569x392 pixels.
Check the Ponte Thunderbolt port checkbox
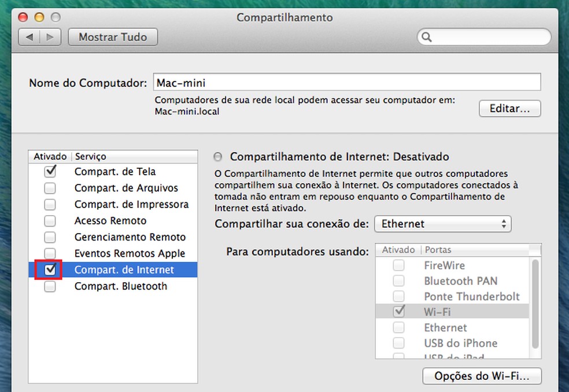[x=399, y=296]
